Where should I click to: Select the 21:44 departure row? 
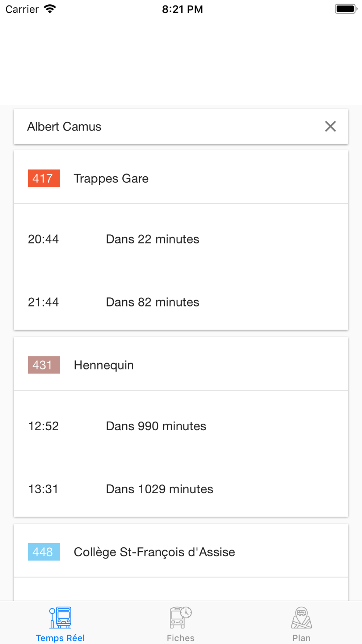coord(181,302)
